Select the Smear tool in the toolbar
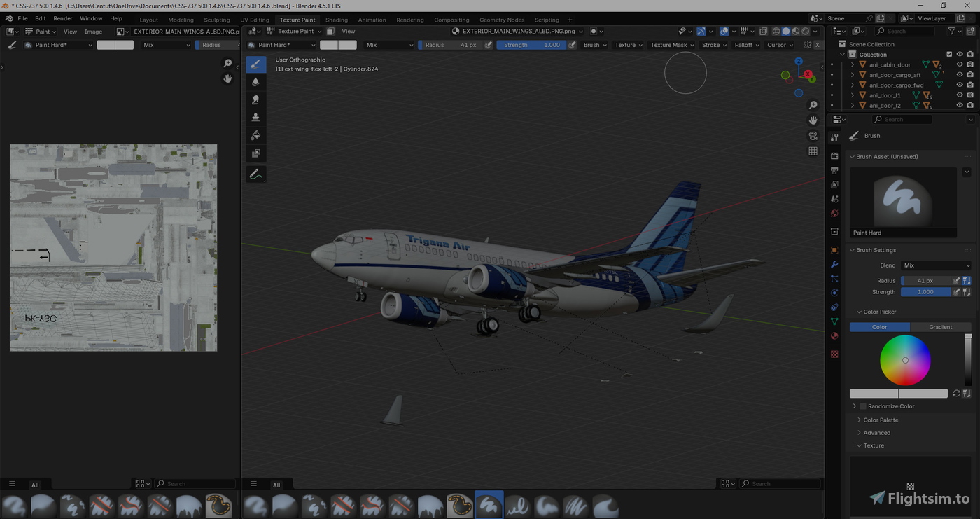The image size is (980, 519). coord(255,99)
